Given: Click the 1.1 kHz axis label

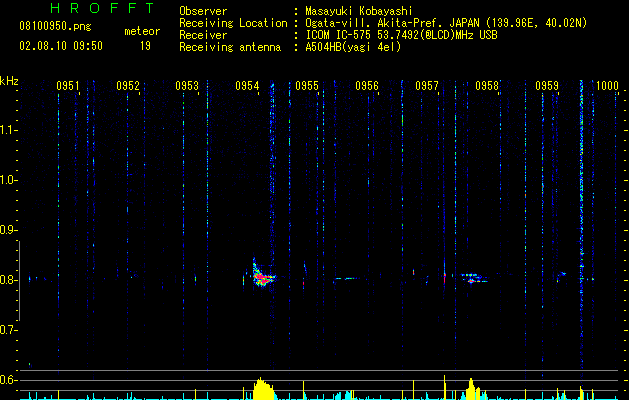Looking at the screenshot, I should coord(8,130).
